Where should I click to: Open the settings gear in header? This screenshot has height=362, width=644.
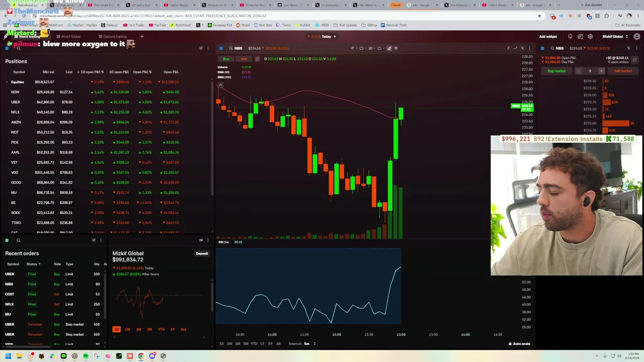click(590, 37)
